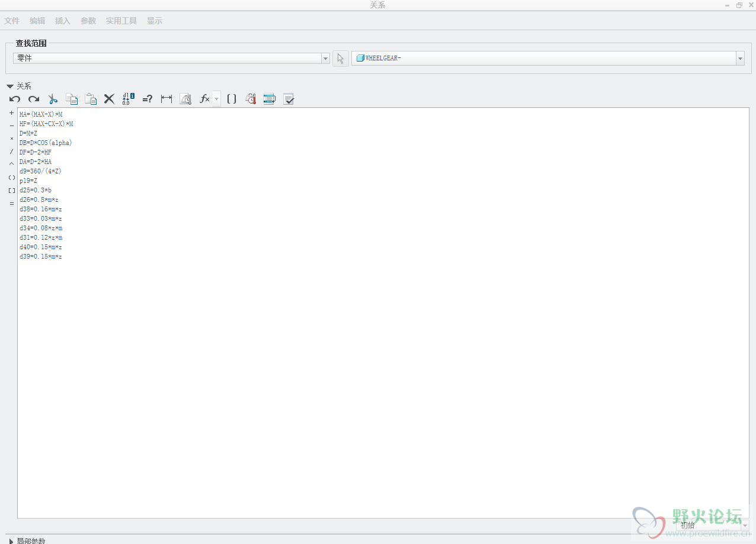
Task: Click the relation line d38=0.16*m*z
Action: [x=41, y=209]
